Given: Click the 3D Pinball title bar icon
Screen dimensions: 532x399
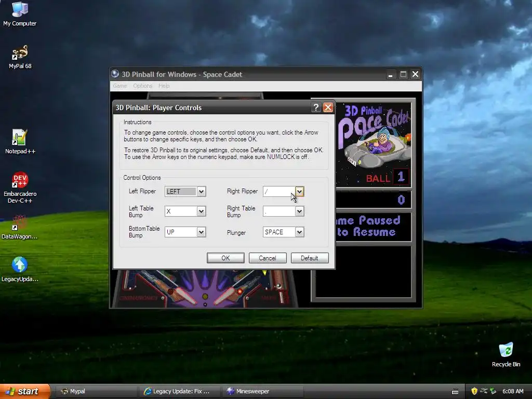Looking at the screenshot, I should (x=115, y=74).
